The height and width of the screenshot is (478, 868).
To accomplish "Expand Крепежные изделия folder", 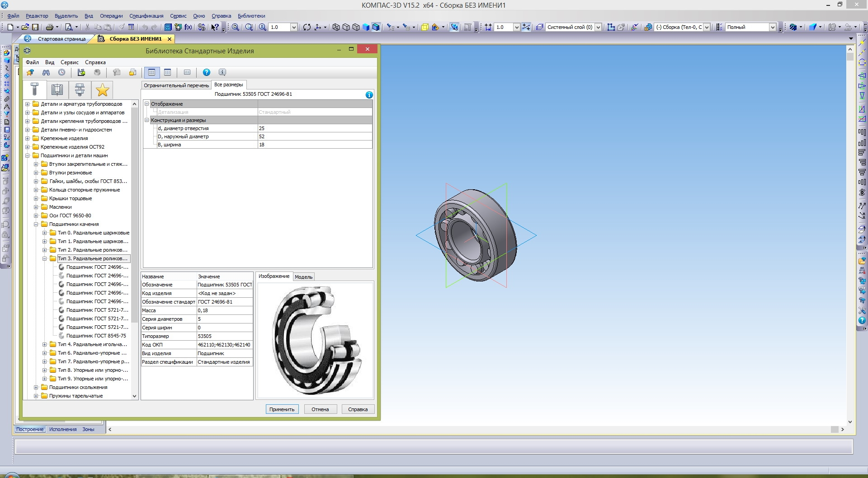I will pos(28,138).
